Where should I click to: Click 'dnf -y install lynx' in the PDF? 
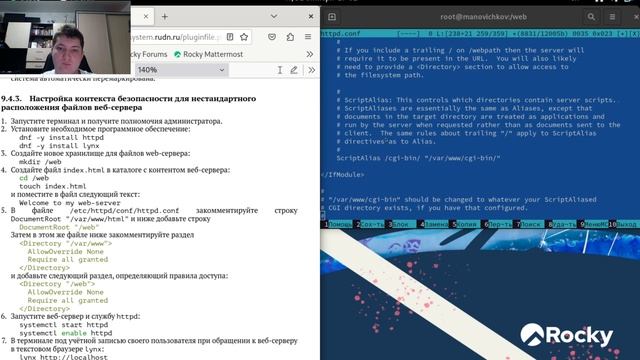click(x=59, y=146)
